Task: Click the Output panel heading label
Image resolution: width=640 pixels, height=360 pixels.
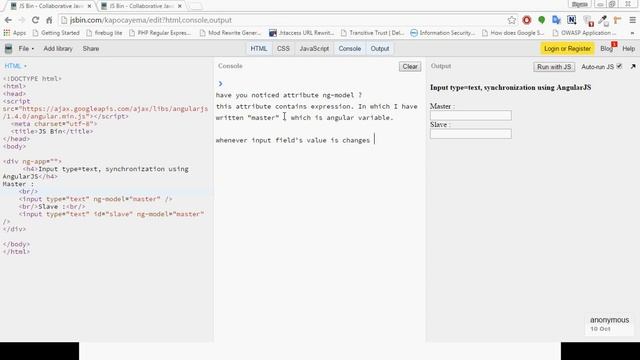Action: click(x=441, y=66)
